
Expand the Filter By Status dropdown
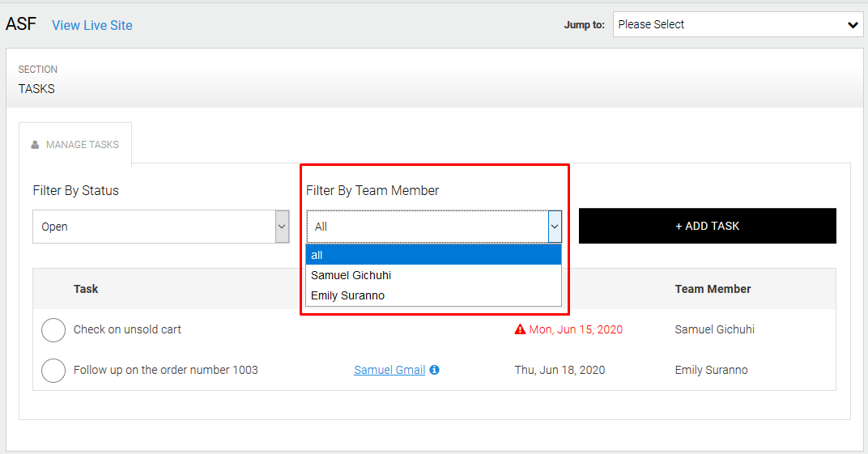pos(160,227)
